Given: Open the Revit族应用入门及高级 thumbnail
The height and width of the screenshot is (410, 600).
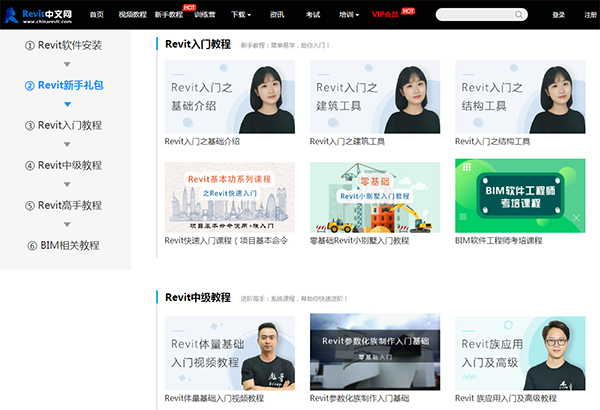Looking at the screenshot, I should point(520,353).
